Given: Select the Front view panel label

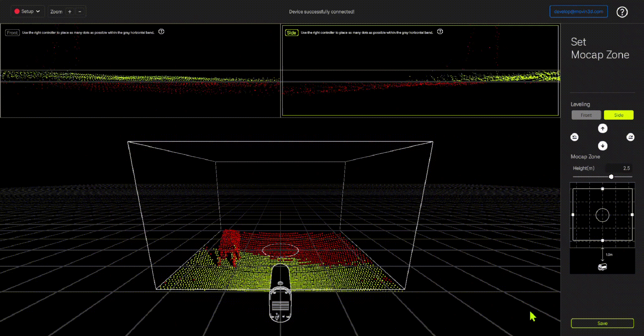Looking at the screenshot, I should click(12, 33).
